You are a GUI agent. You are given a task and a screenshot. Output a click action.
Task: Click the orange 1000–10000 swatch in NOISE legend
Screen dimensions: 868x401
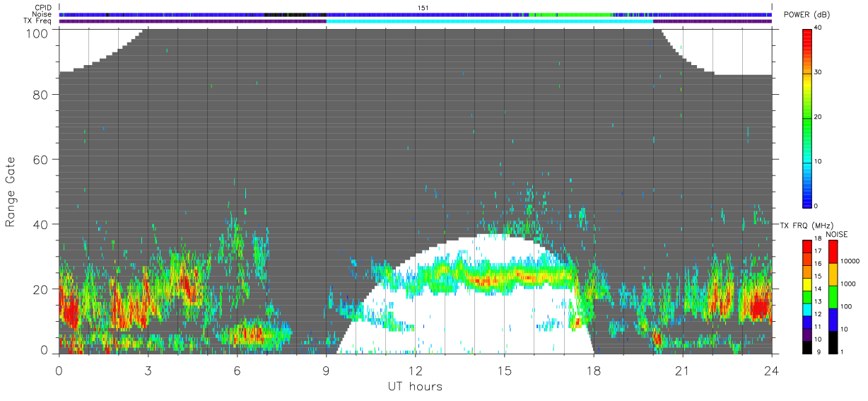tap(833, 274)
